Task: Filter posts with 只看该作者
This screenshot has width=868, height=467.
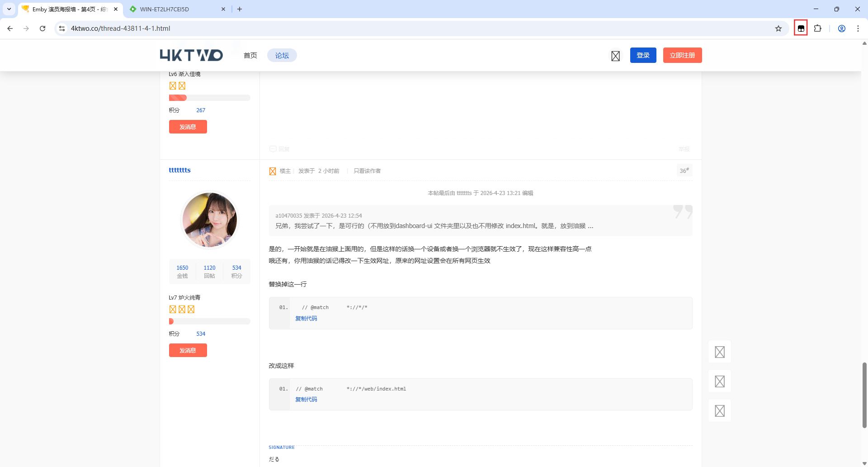Action: click(367, 171)
